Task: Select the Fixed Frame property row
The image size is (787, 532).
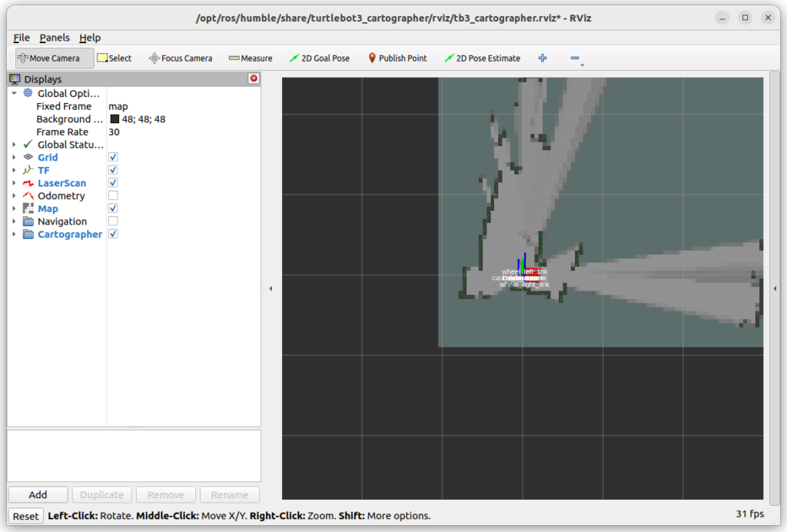Action: point(134,106)
